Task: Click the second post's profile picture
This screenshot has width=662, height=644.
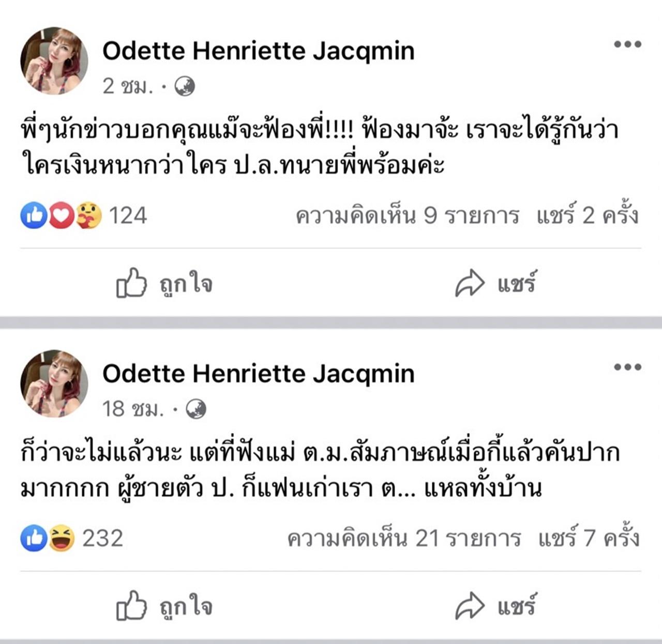Action: tap(54, 384)
